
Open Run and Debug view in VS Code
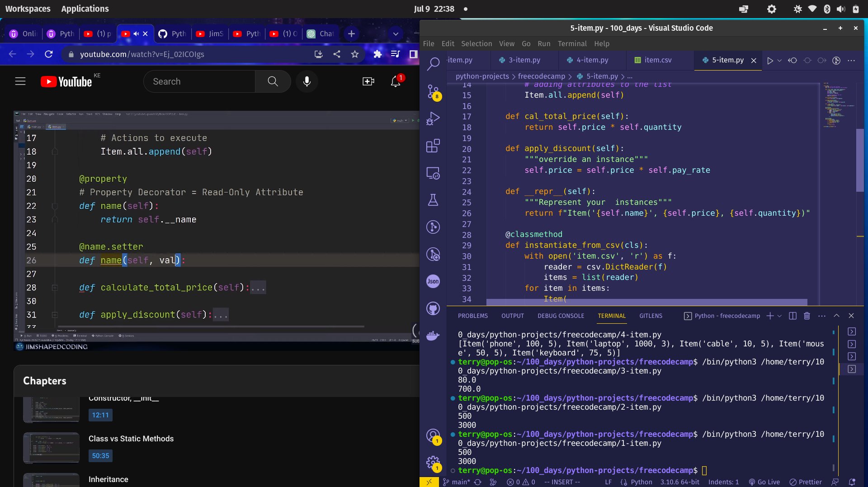(433, 118)
